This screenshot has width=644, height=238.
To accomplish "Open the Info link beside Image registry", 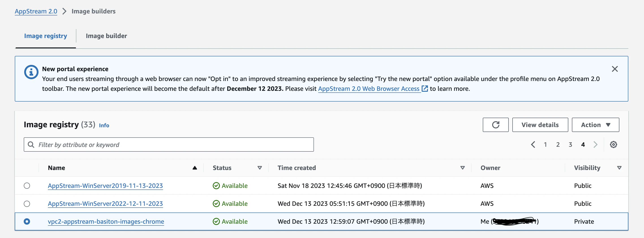I will [104, 125].
